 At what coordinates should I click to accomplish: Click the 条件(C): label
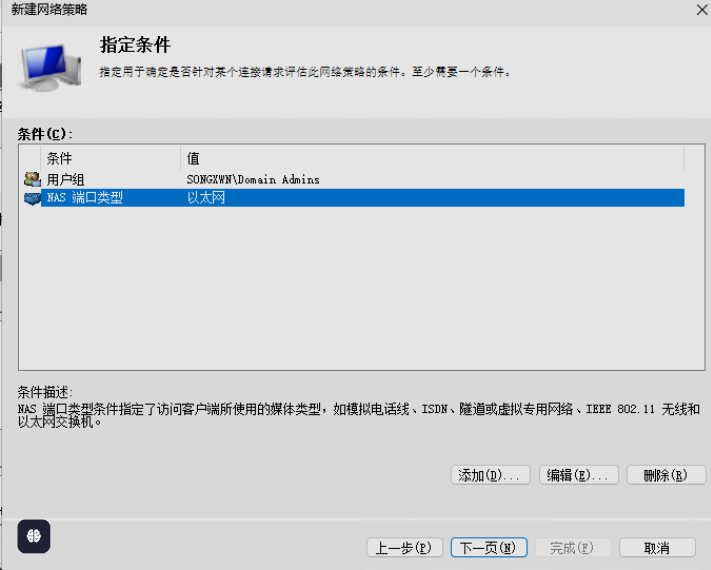45,134
